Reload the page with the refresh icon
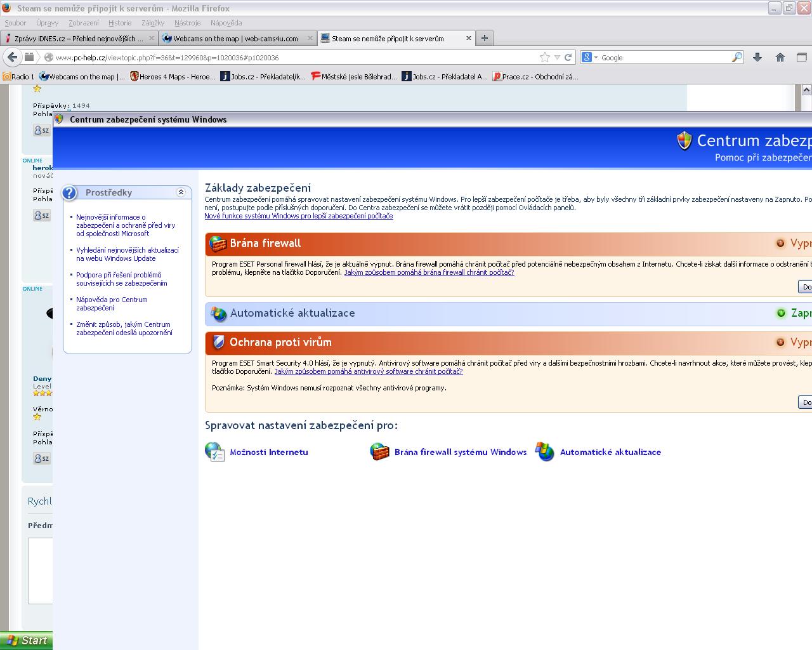The image size is (812, 650). click(x=568, y=57)
